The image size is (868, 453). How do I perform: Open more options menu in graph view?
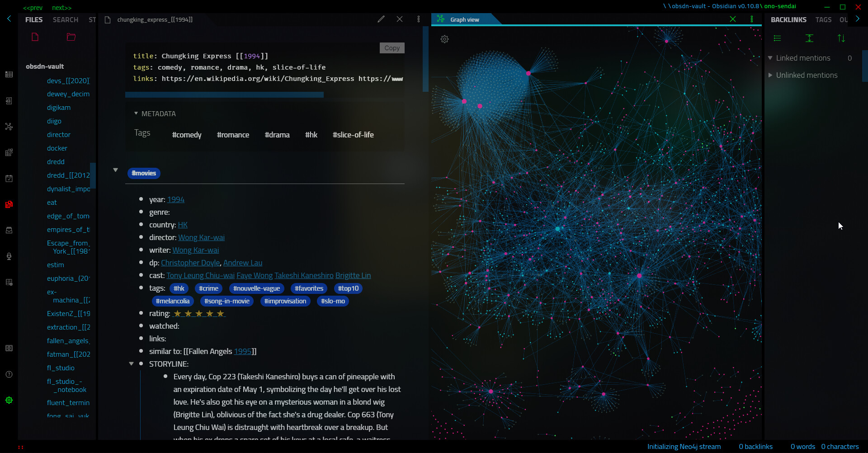tap(752, 19)
